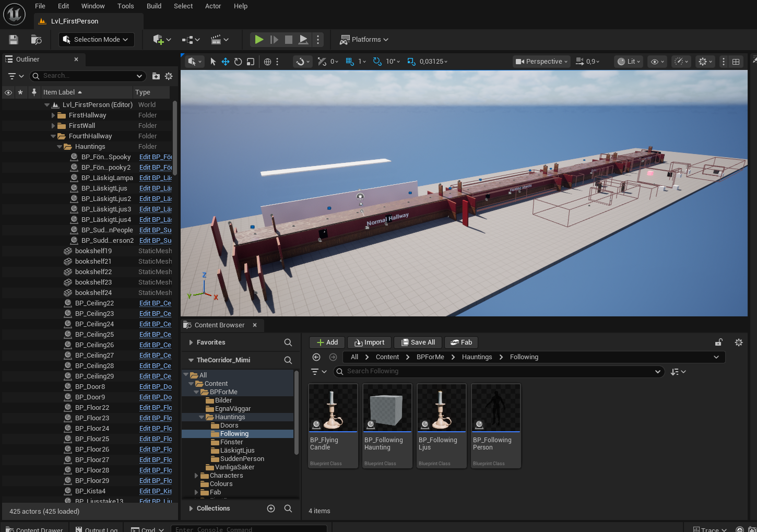Toggle rotation snapping in the viewport toolbar
Screen dimensions: 757x532
pyautogui.click(x=377, y=62)
